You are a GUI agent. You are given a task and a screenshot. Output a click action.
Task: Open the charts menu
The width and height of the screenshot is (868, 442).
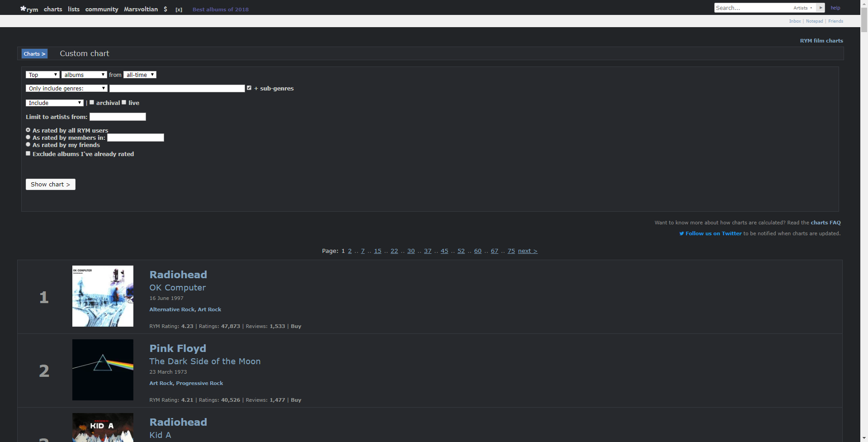click(53, 9)
